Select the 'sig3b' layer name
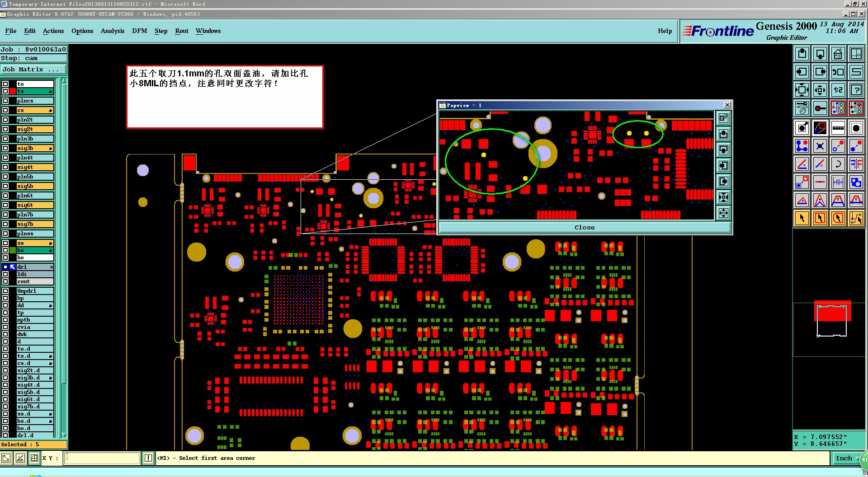The image size is (868, 477). coord(35,148)
